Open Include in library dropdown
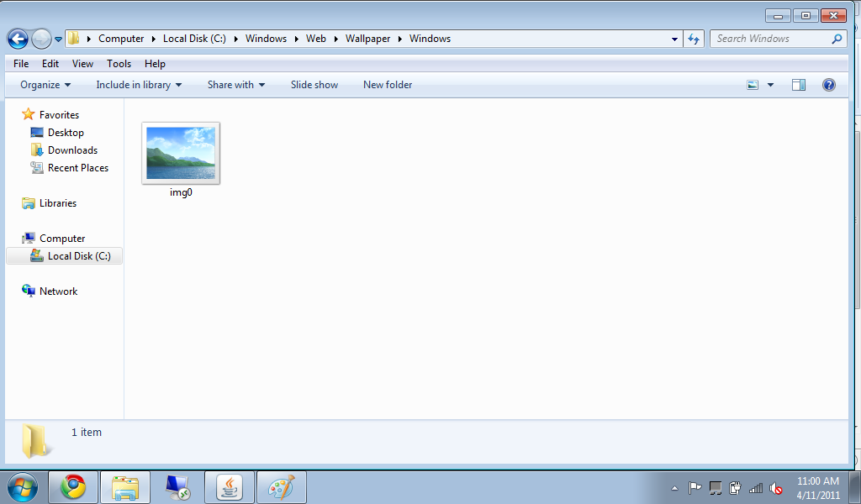Screen dimensions: 861x504 click(139, 85)
